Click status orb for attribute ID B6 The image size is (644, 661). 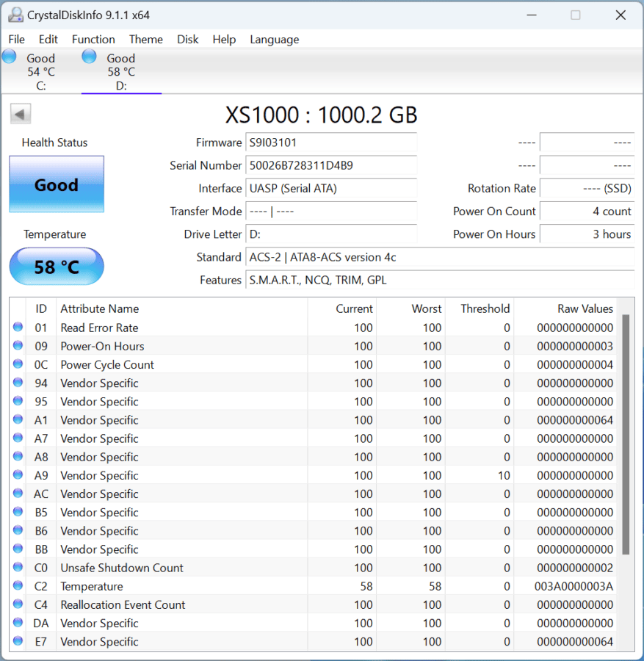click(18, 530)
